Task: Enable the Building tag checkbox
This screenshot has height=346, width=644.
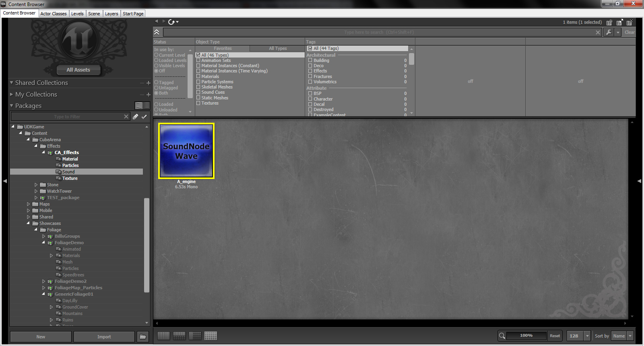Action: [x=310, y=60]
